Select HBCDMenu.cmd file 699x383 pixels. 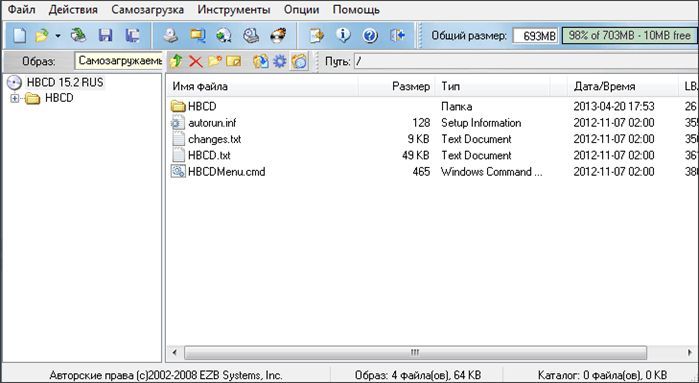(226, 172)
